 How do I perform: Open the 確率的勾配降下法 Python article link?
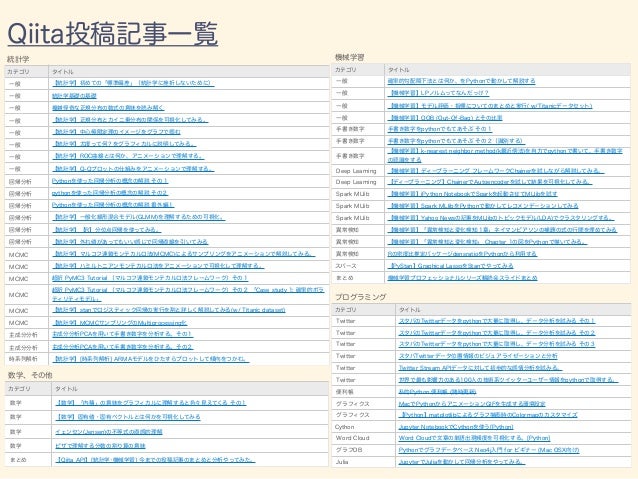pyautogui.click(x=461, y=81)
